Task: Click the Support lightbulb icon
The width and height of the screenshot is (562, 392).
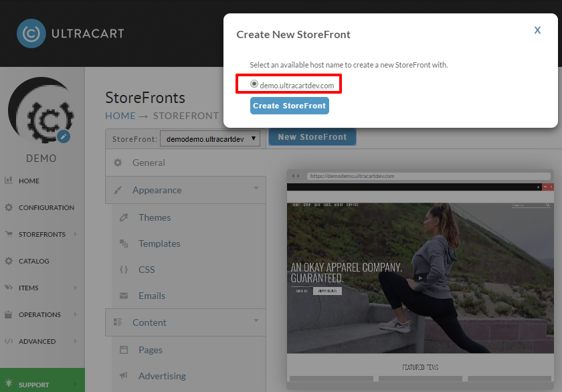Action: tap(9, 383)
